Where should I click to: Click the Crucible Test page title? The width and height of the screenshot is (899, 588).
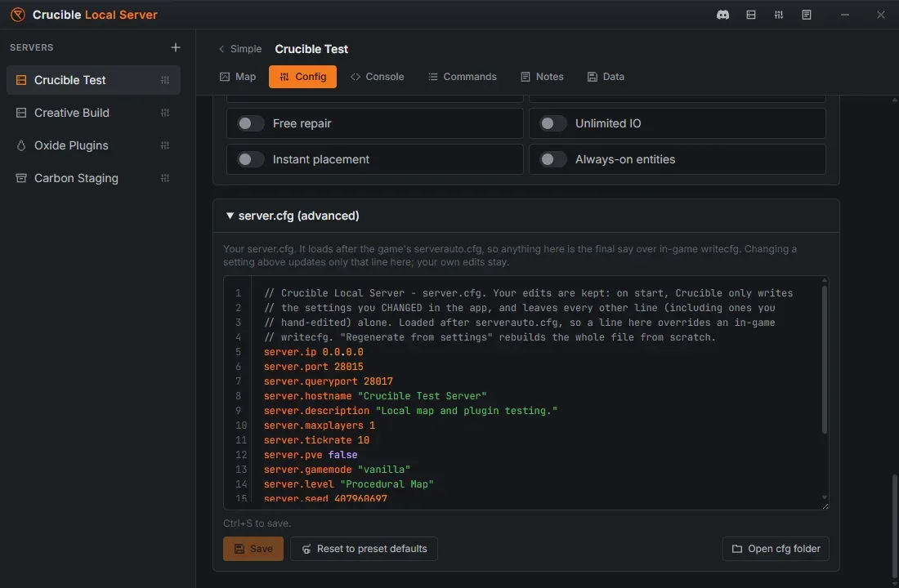click(311, 49)
